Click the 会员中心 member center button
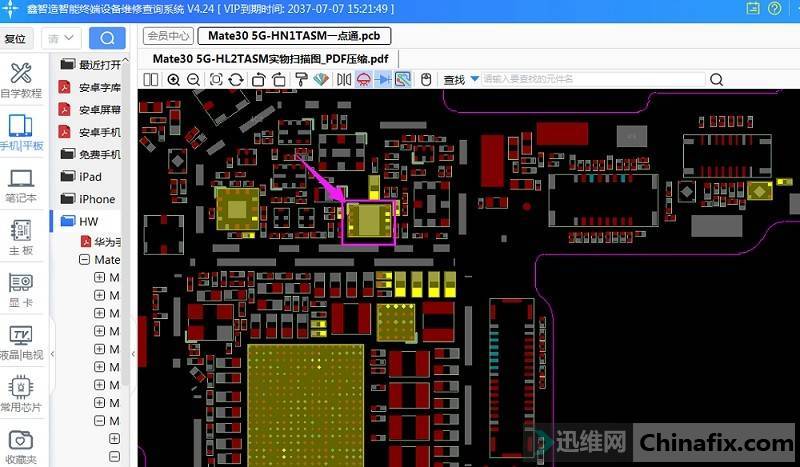The height and width of the screenshot is (467, 800). pyautogui.click(x=168, y=36)
